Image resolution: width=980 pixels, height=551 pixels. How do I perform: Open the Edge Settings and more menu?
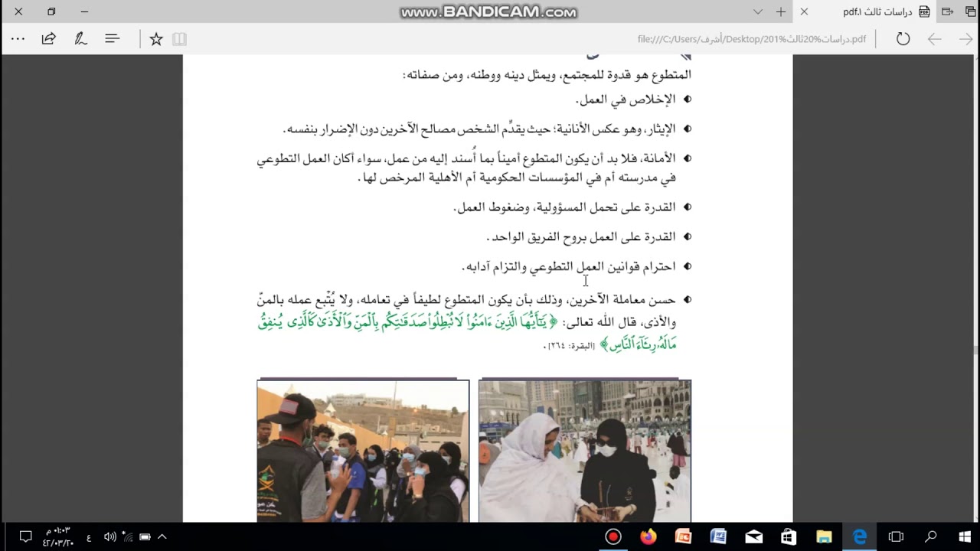[x=18, y=38]
